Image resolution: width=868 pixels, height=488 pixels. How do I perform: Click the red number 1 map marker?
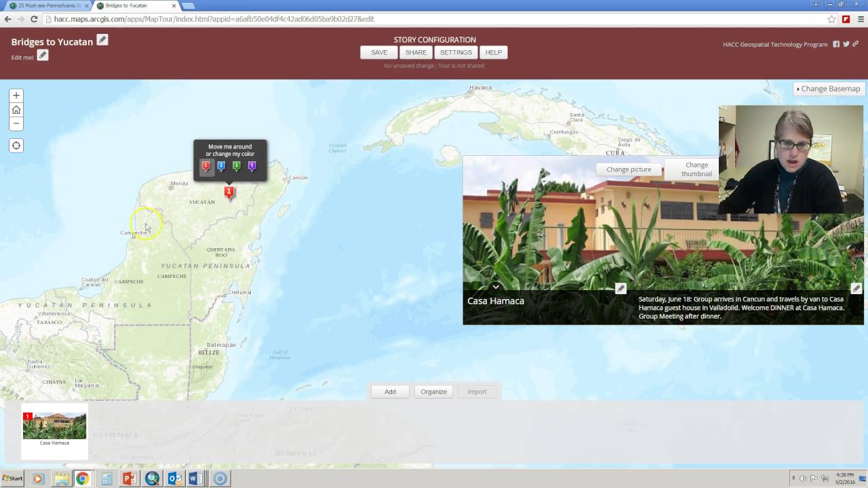[x=229, y=192]
